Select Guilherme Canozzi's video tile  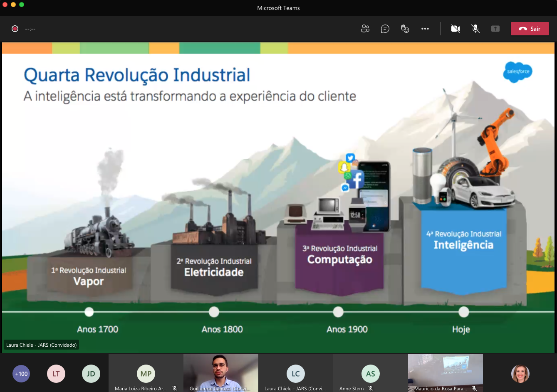220,372
